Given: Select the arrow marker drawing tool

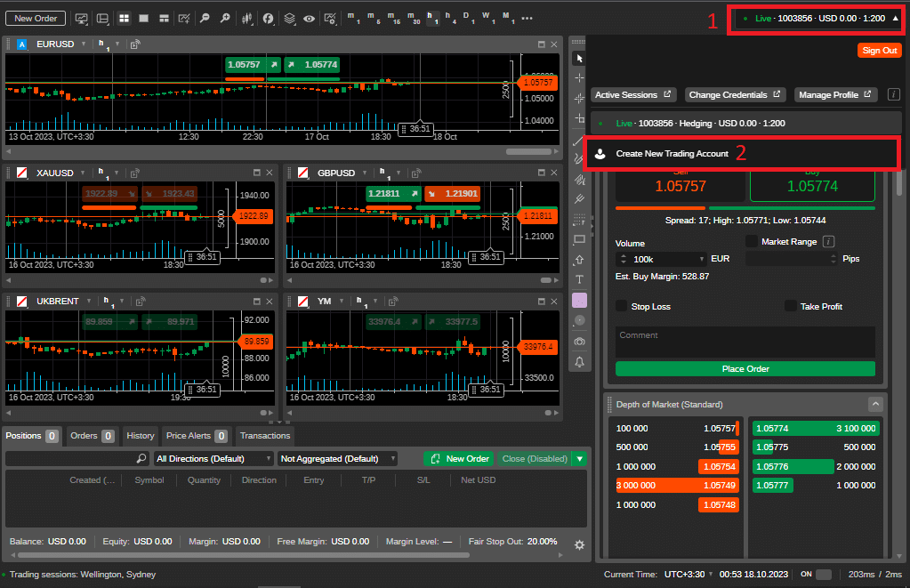Looking at the screenshot, I should click(x=579, y=260).
